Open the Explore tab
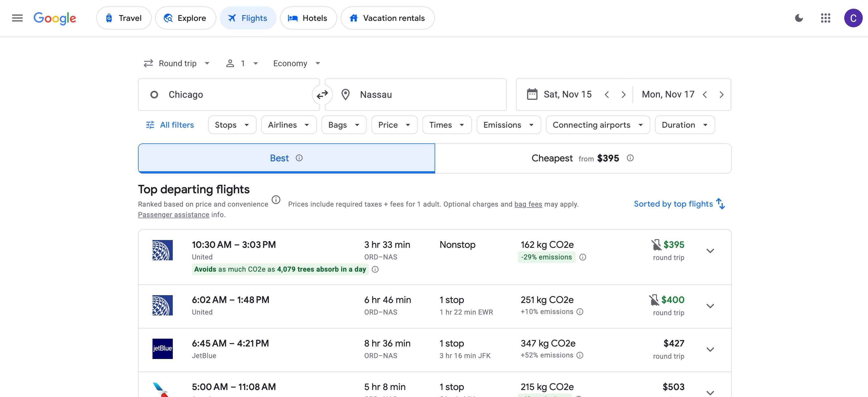Viewport: 868px width, 397px height. pyautogui.click(x=185, y=18)
